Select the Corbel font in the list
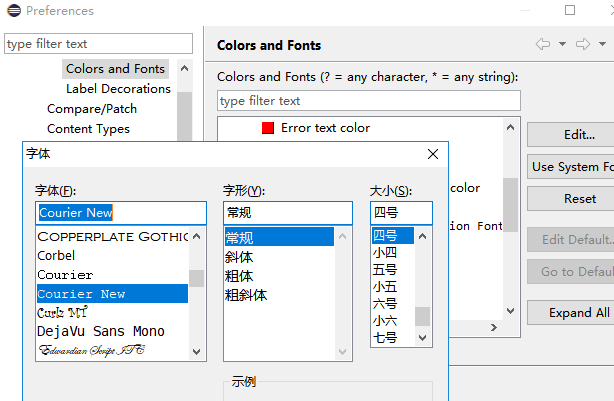614x401 pixels. click(56, 256)
